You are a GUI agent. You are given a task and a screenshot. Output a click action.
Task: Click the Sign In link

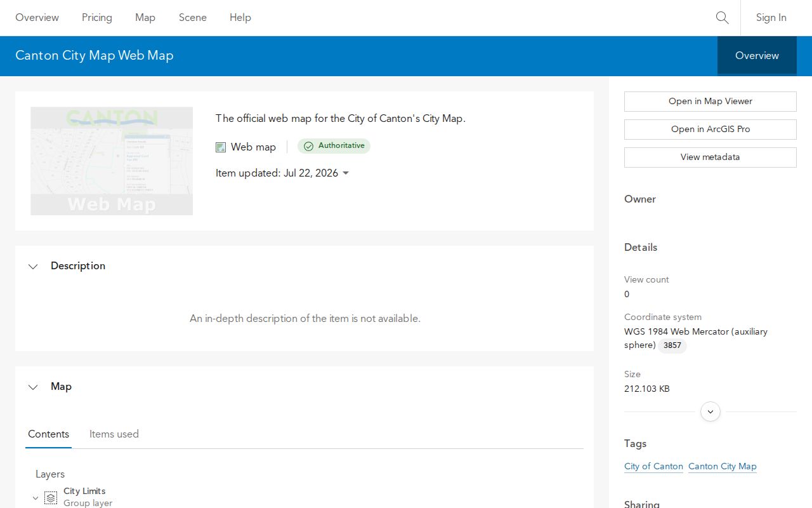pyautogui.click(x=771, y=18)
